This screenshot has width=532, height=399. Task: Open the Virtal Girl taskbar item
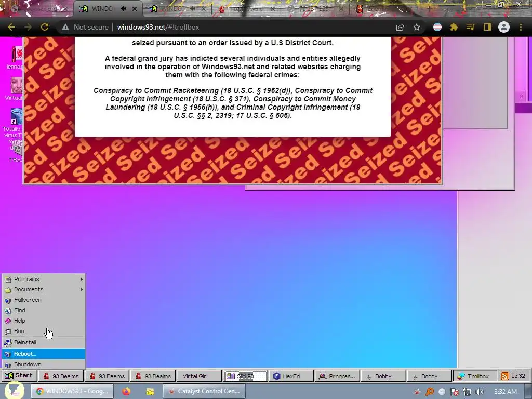(199, 376)
